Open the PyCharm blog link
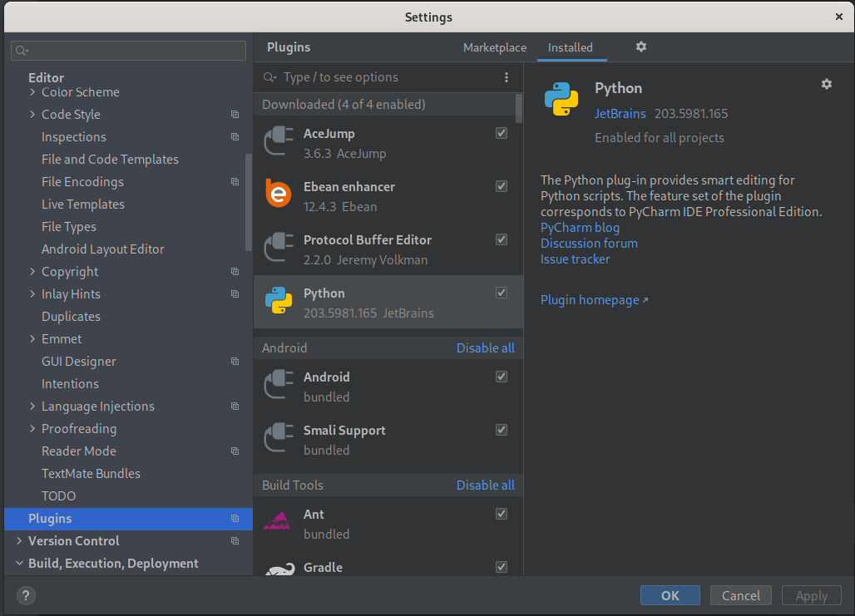 pyautogui.click(x=580, y=228)
